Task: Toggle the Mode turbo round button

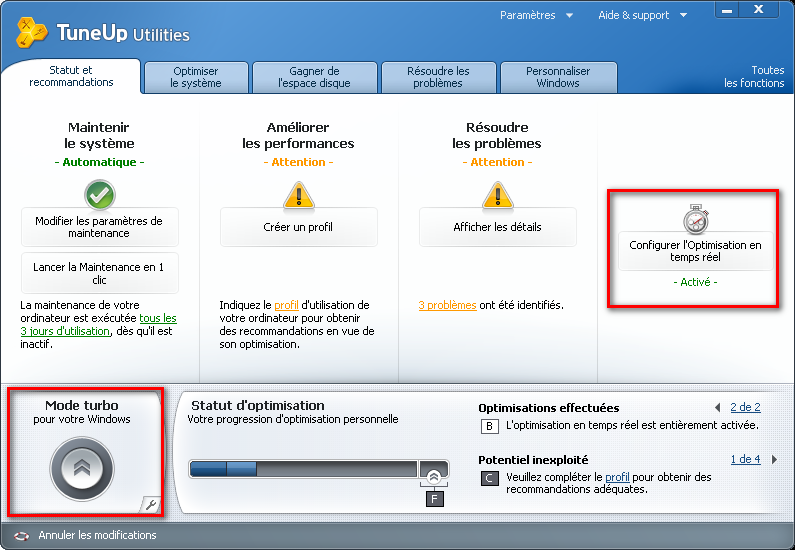Action: point(82,468)
